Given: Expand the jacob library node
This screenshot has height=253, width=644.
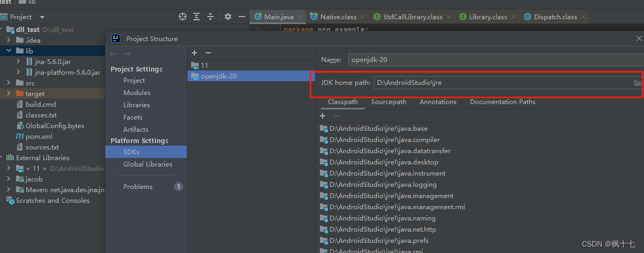Looking at the screenshot, I should click(9, 179).
